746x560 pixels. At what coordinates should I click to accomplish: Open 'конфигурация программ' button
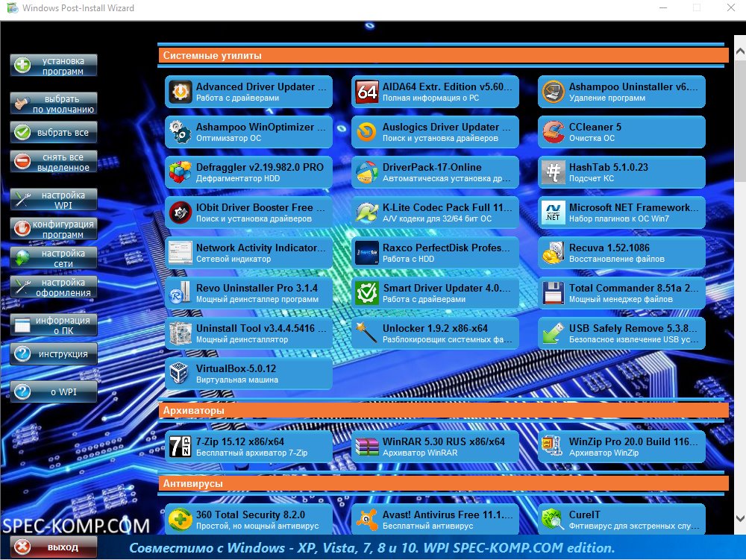(x=54, y=229)
